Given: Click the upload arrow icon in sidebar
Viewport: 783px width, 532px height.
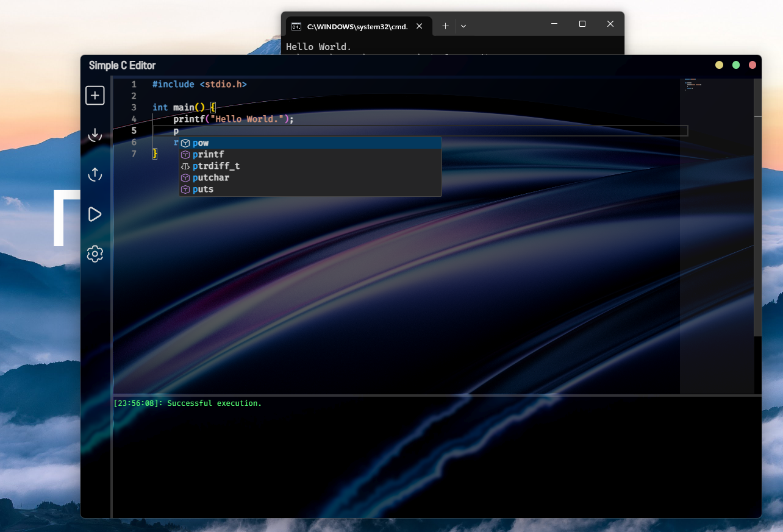Looking at the screenshot, I should coord(95,174).
